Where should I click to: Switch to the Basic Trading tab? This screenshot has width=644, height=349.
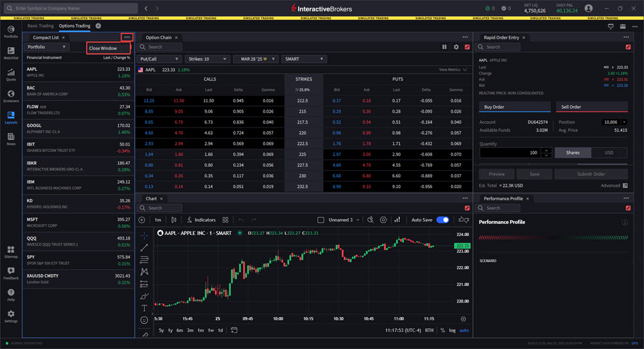pyautogui.click(x=41, y=26)
